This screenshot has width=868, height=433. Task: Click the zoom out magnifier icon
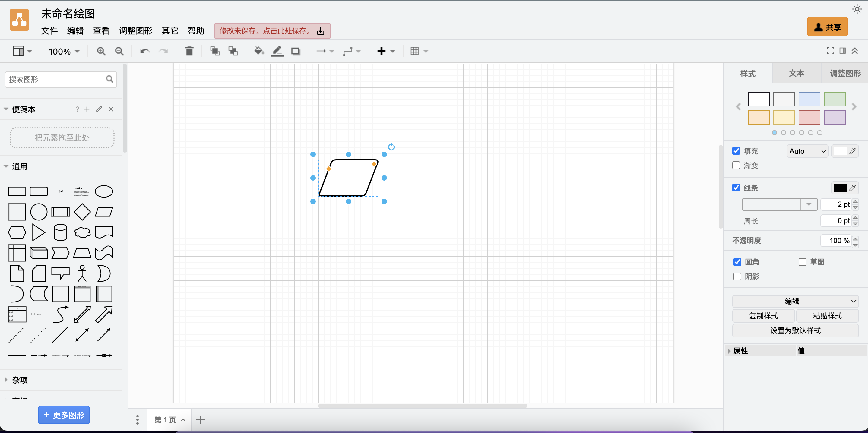(119, 51)
